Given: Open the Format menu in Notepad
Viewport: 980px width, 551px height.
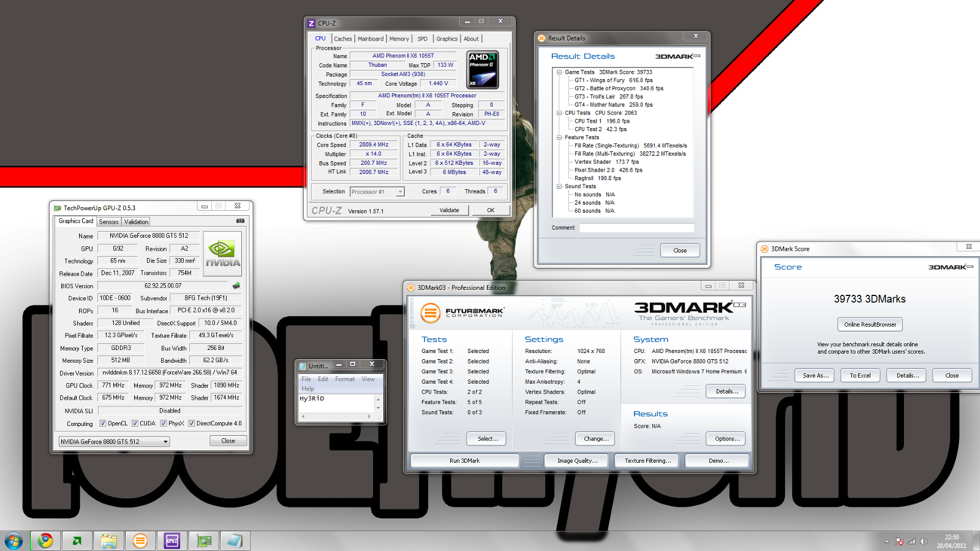Looking at the screenshot, I should tap(345, 379).
